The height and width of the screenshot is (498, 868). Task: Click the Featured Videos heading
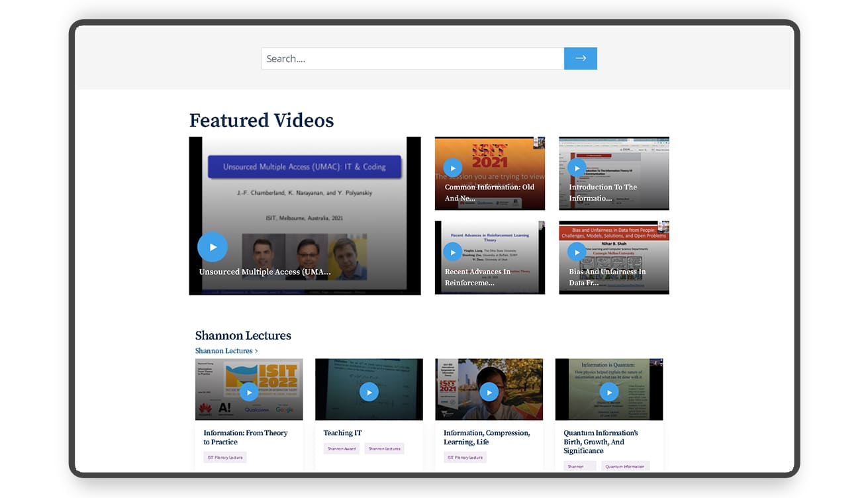(x=262, y=121)
